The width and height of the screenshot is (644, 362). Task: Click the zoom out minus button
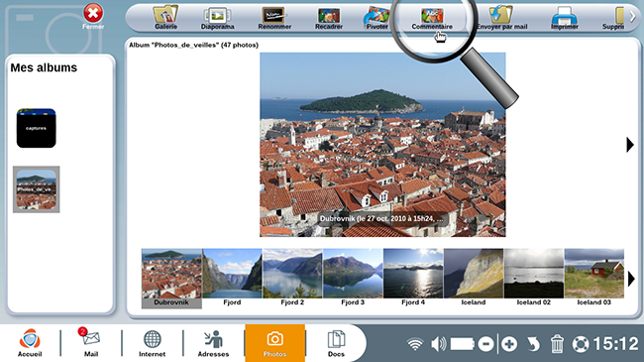click(x=485, y=343)
